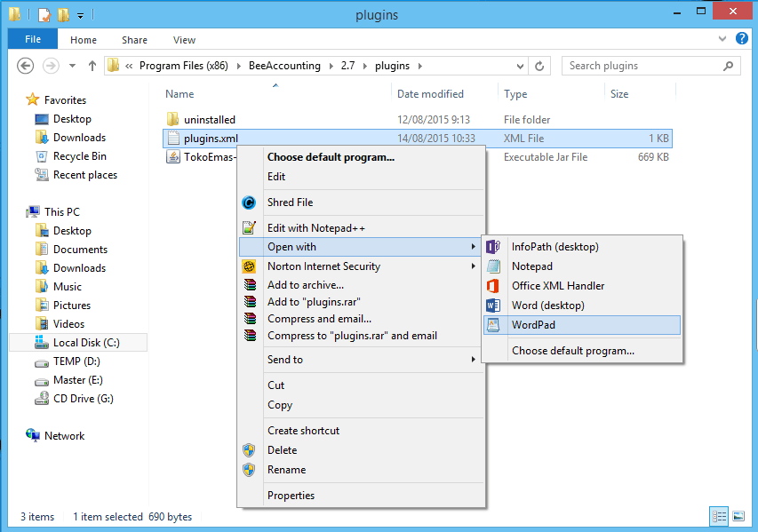Click the shield icon next to Rename

click(249, 470)
